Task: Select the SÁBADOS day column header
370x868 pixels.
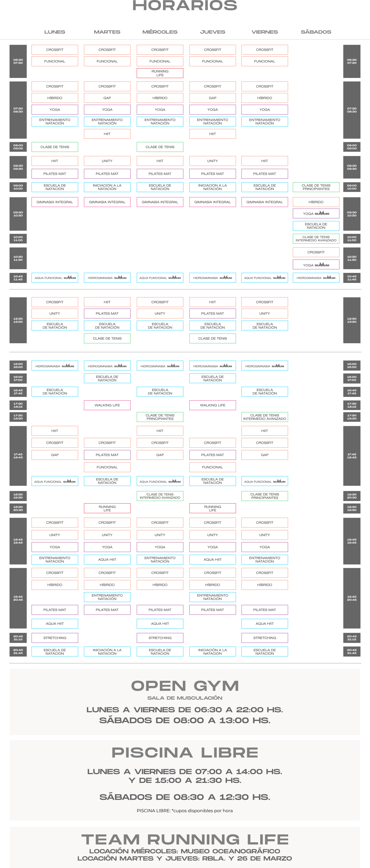Action: 316,32
